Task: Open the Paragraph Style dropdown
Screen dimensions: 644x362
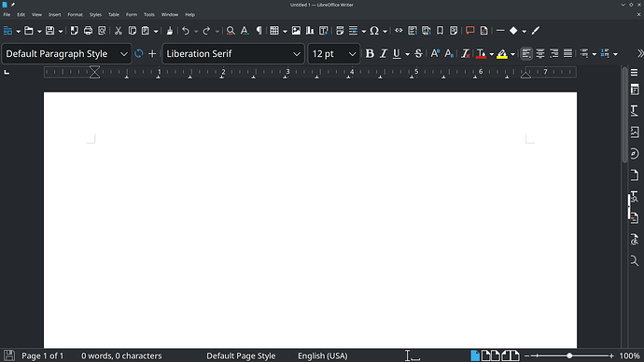Action: (123, 54)
